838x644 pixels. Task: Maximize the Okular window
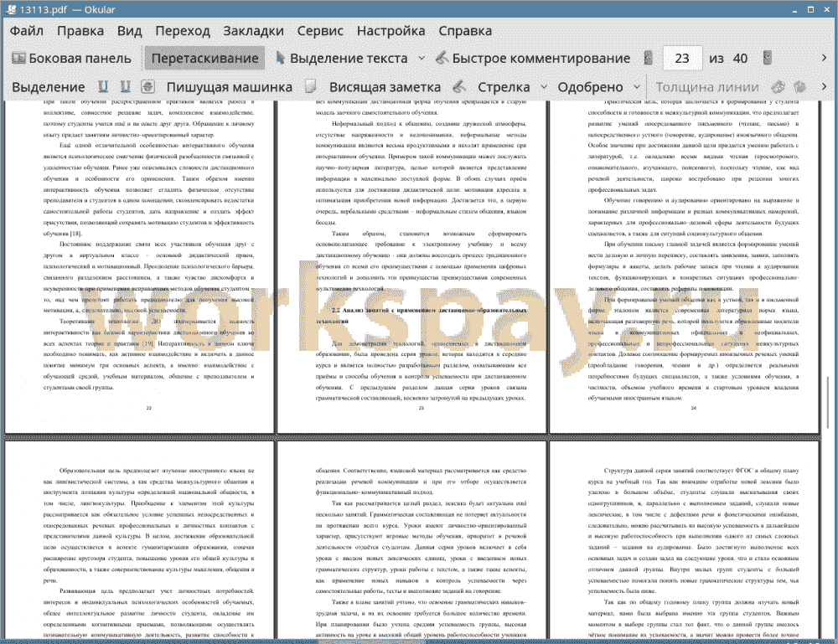pos(810,9)
